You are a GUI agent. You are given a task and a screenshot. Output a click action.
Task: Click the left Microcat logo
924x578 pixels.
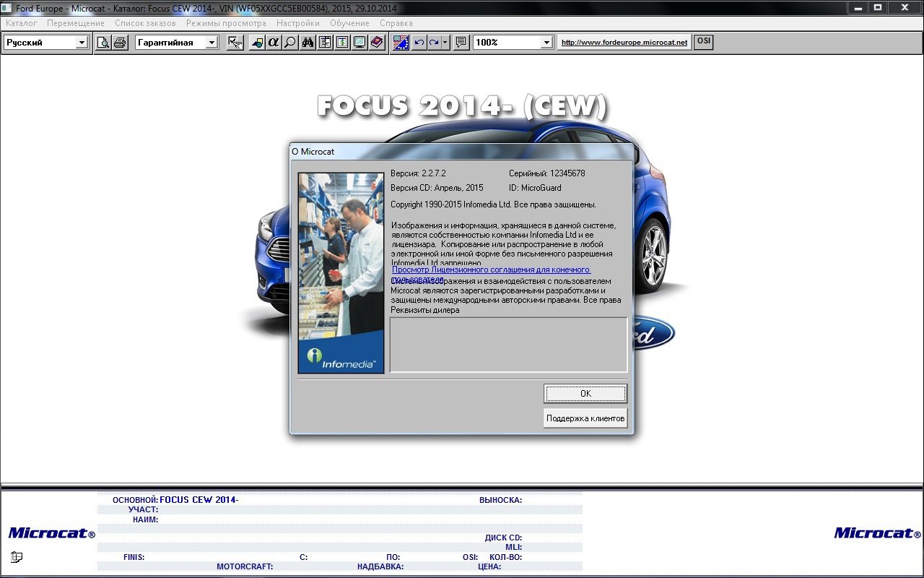(x=52, y=533)
